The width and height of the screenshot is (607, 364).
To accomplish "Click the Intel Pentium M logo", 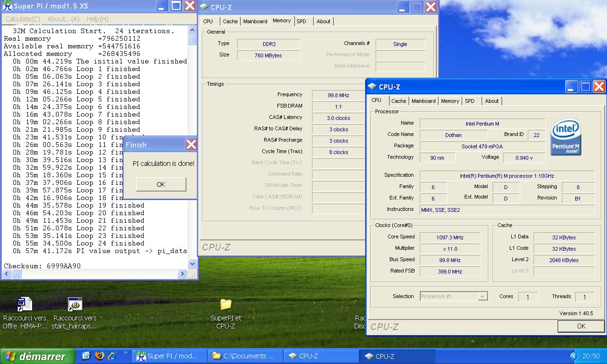I will [566, 136].
